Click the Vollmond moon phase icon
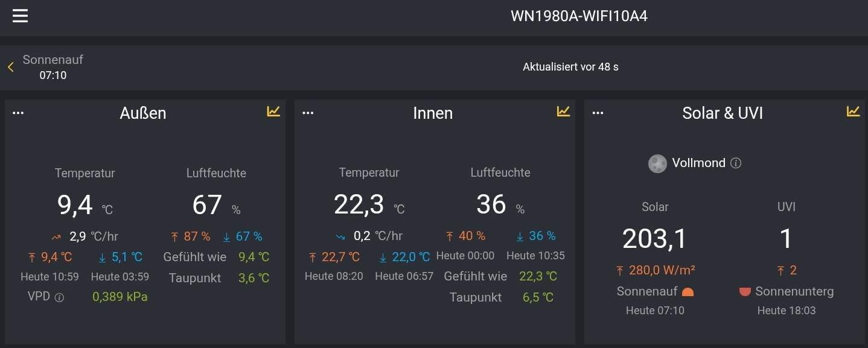Image resolution: width=868 pixels, height=348 pixels. (x=657, y=163)
